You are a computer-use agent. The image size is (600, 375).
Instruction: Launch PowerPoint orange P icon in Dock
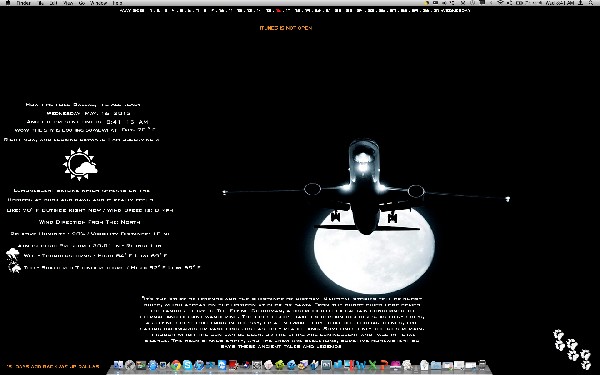tap(384, 365)
